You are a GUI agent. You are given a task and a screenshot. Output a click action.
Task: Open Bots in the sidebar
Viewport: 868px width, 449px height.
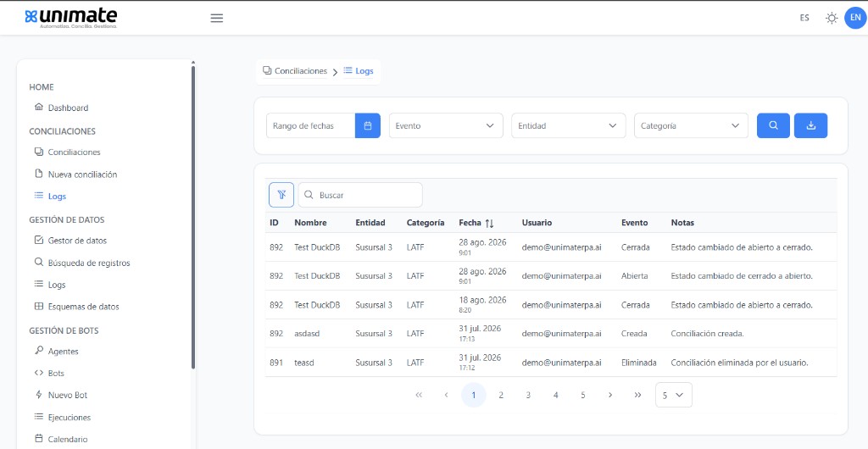(57, 374)
